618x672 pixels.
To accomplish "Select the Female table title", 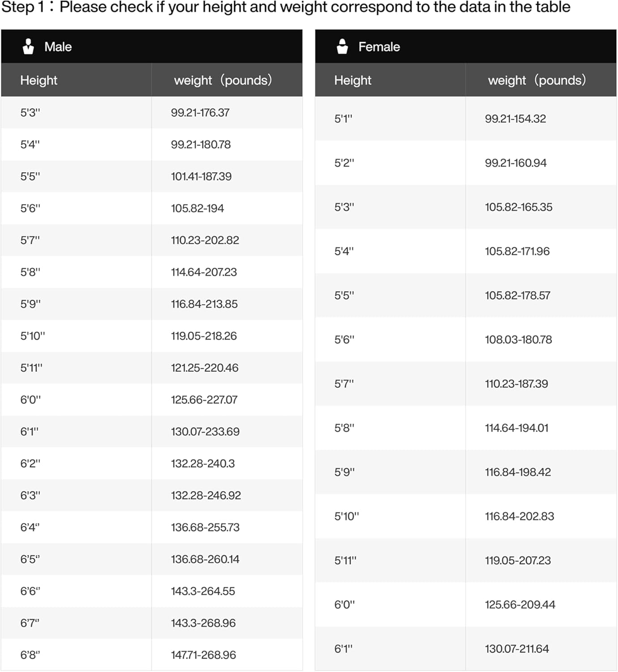I will 379,47.
